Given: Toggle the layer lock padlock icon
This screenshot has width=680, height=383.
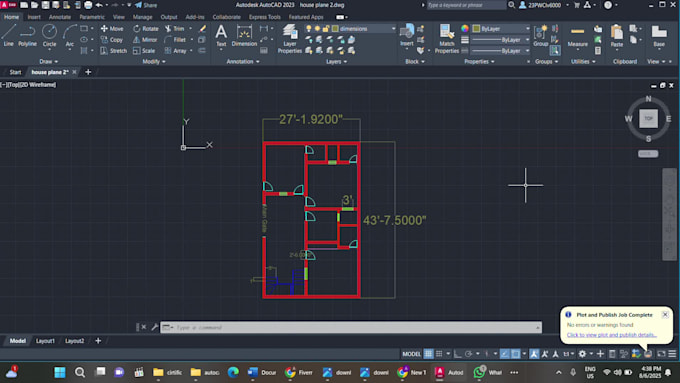Looking at the screenshot, I should point(326,29).
